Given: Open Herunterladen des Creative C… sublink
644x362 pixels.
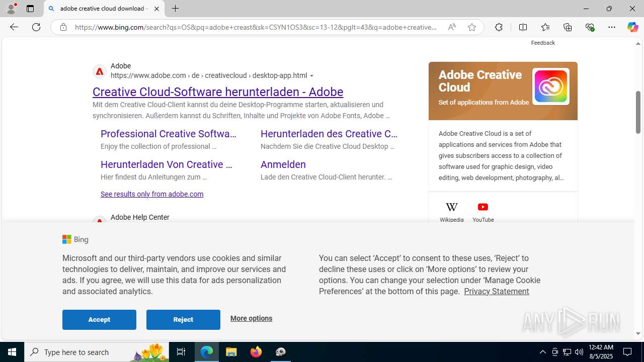Looking at the screenshot, I should coord(329,134).
